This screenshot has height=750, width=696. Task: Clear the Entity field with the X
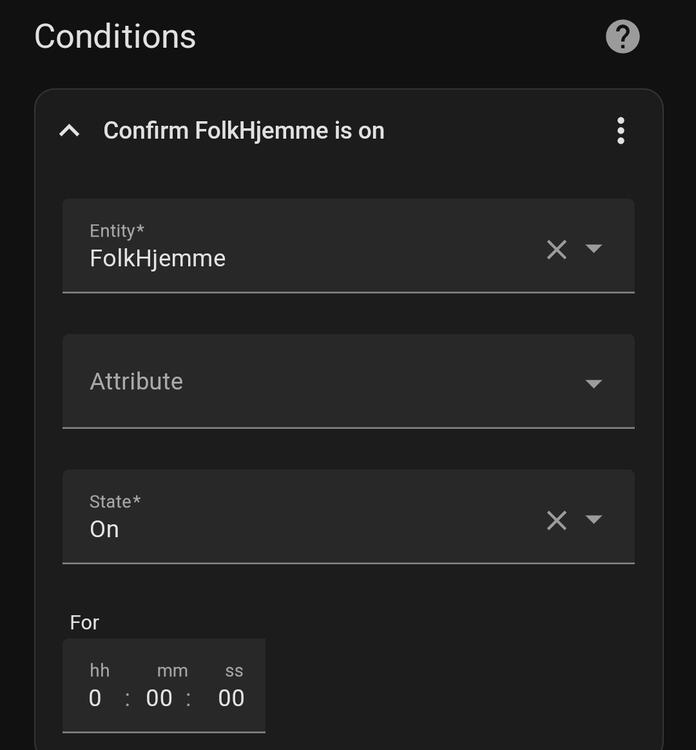(557, 249)
